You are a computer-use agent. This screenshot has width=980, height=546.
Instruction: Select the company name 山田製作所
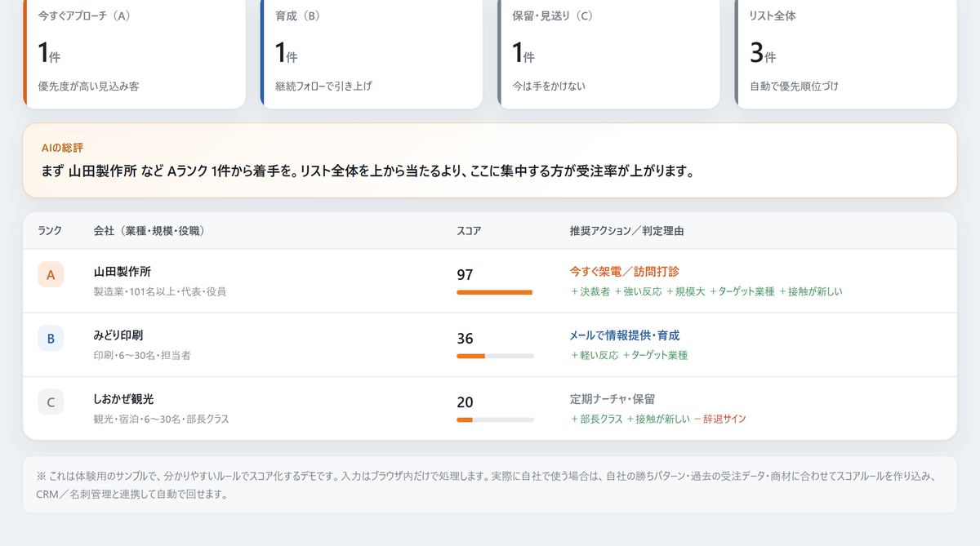122,272
